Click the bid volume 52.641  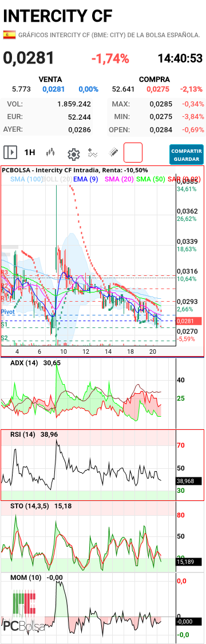(123, 89)
